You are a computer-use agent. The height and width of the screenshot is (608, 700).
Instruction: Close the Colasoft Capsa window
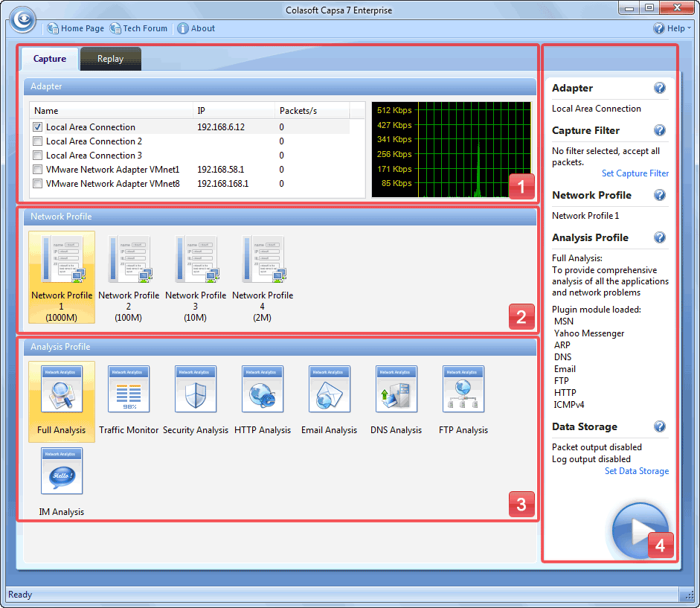(677, 7)
